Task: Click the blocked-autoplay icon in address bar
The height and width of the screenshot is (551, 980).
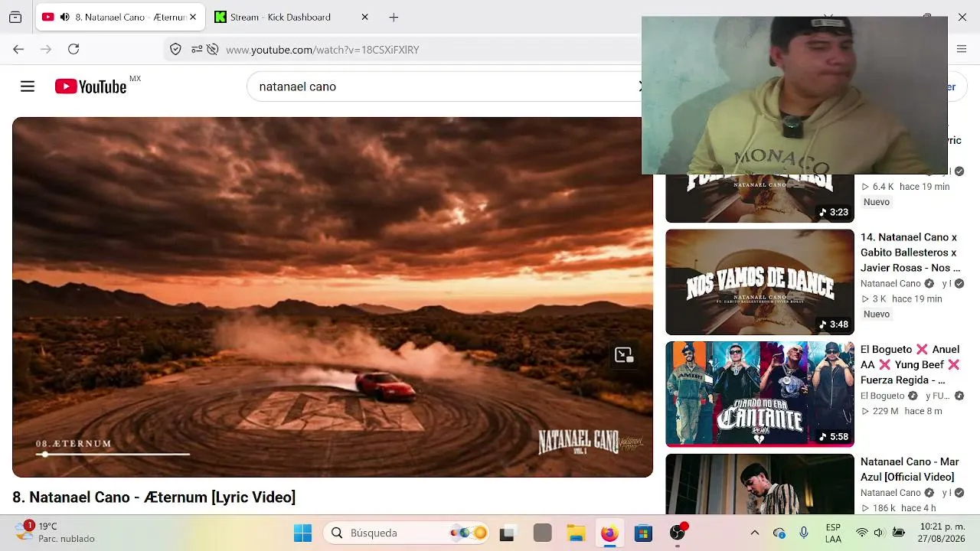Action: (213, 49)
